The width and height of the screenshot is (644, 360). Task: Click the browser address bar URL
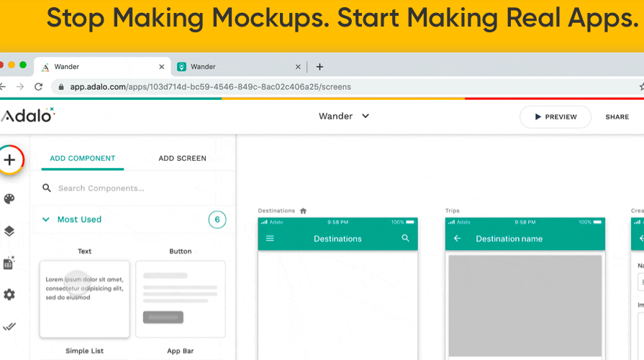210,87
